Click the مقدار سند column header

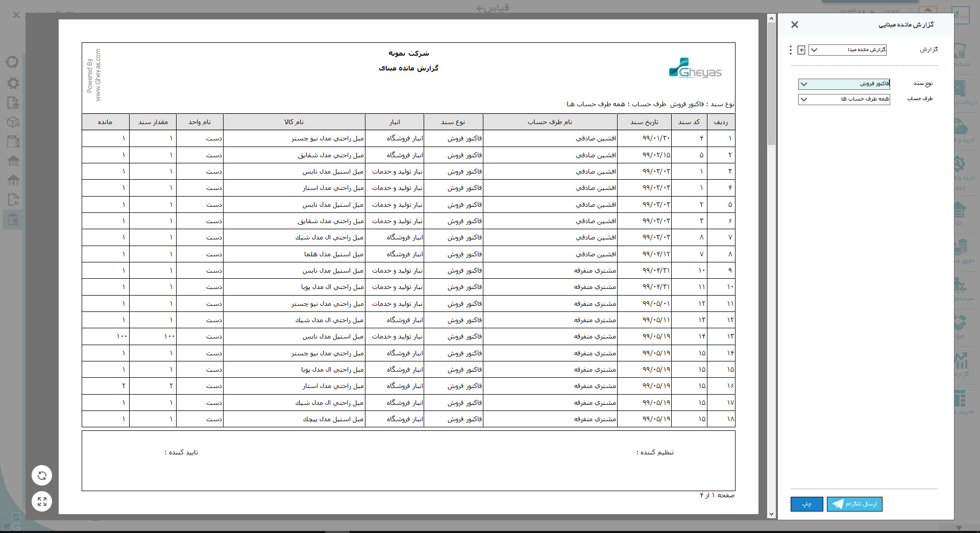(153, 122)
